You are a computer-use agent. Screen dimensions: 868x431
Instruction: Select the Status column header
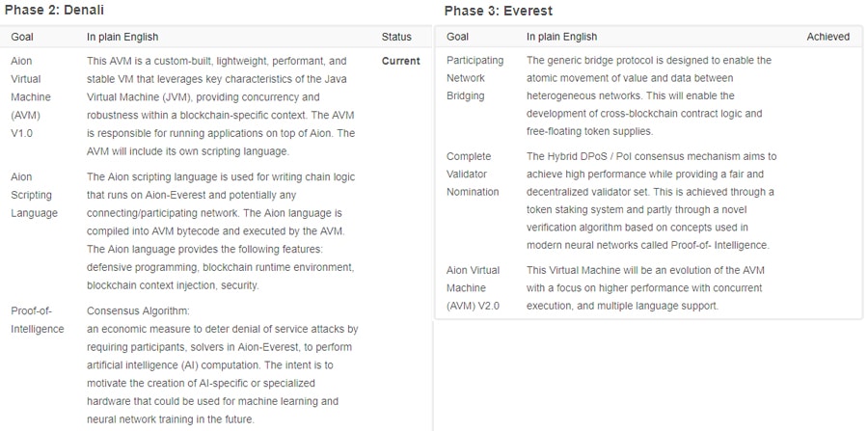pos(396,37)
